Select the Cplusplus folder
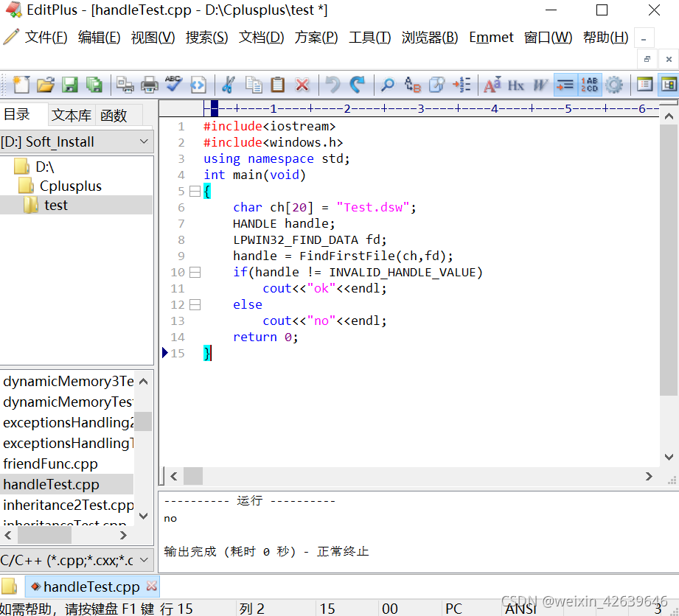Screen dimensions: 679x616 coord(70,186)
